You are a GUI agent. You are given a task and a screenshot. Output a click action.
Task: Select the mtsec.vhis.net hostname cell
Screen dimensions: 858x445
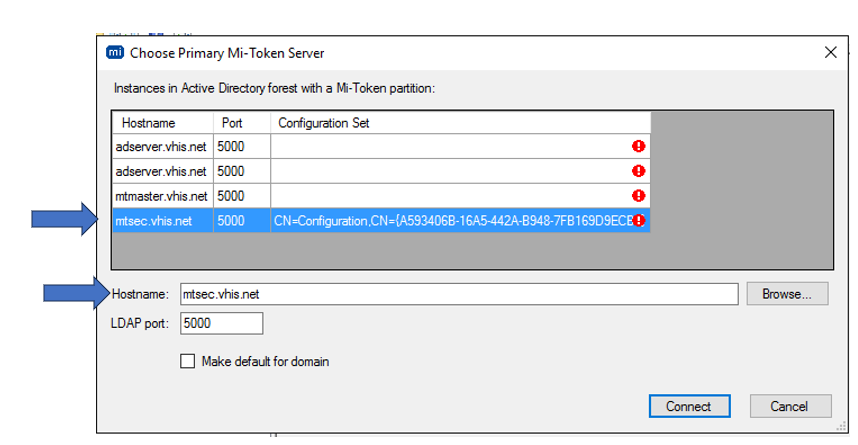[163, 221]
